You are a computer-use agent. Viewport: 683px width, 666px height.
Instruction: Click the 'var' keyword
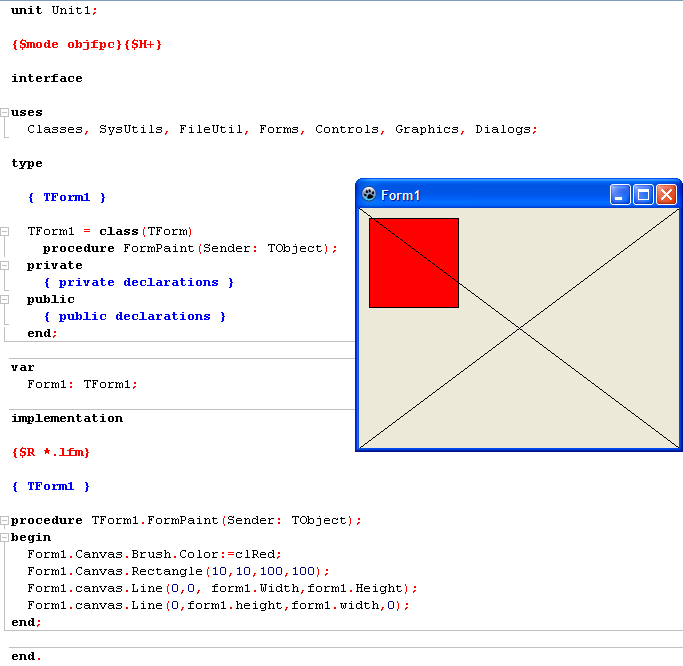[23, 367]
